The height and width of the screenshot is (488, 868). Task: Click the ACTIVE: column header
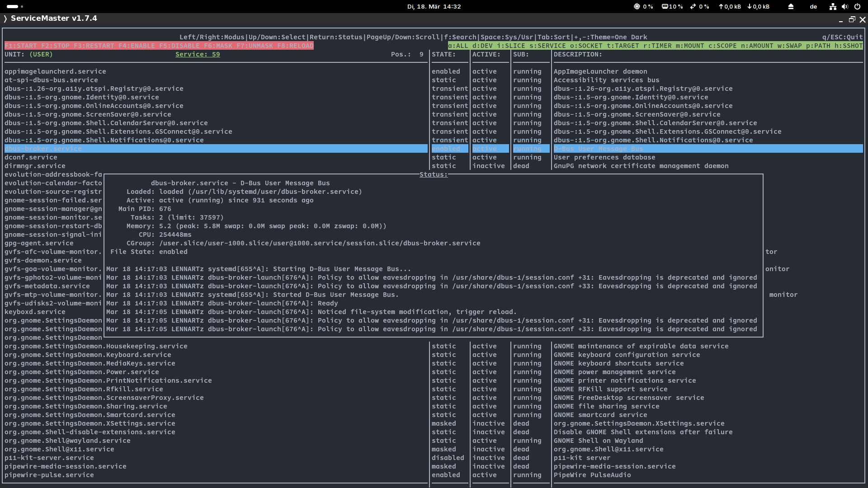tap(486, 54)
